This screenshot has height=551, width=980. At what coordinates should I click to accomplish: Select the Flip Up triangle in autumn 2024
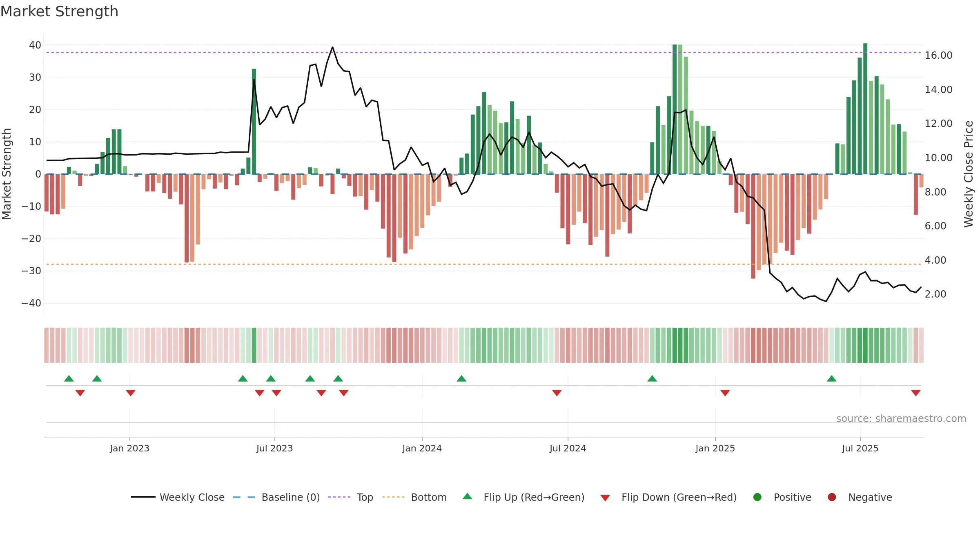tap(652, 378)
